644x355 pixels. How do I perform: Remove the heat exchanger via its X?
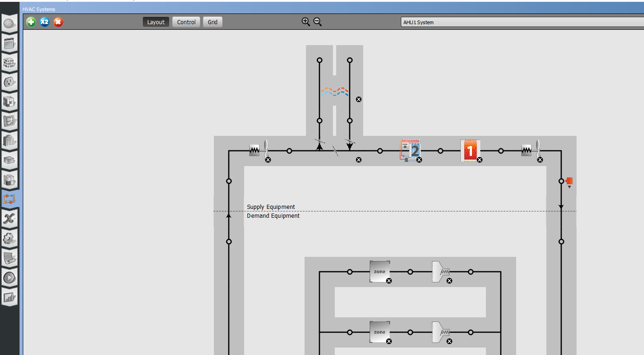pyautogui.click(x=359, y=99)
